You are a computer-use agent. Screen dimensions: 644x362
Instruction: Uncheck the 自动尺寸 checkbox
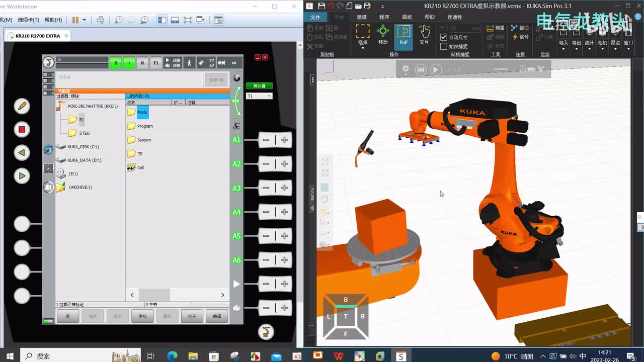444,37
